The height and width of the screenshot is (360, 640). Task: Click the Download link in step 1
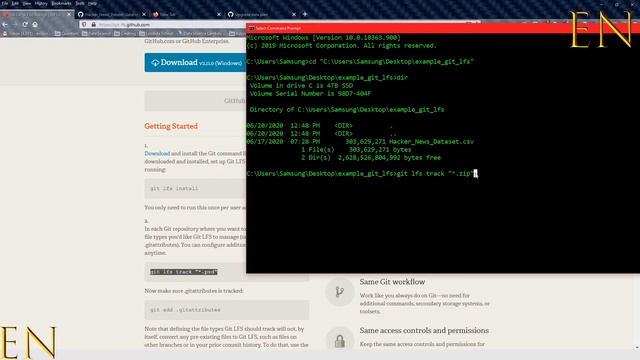(157, 153)
